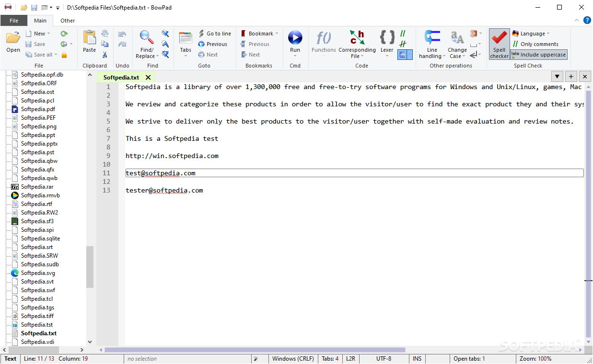Open the File ribbon tab
The width and height of the screenshot is (593, 364).
point(14,21)
